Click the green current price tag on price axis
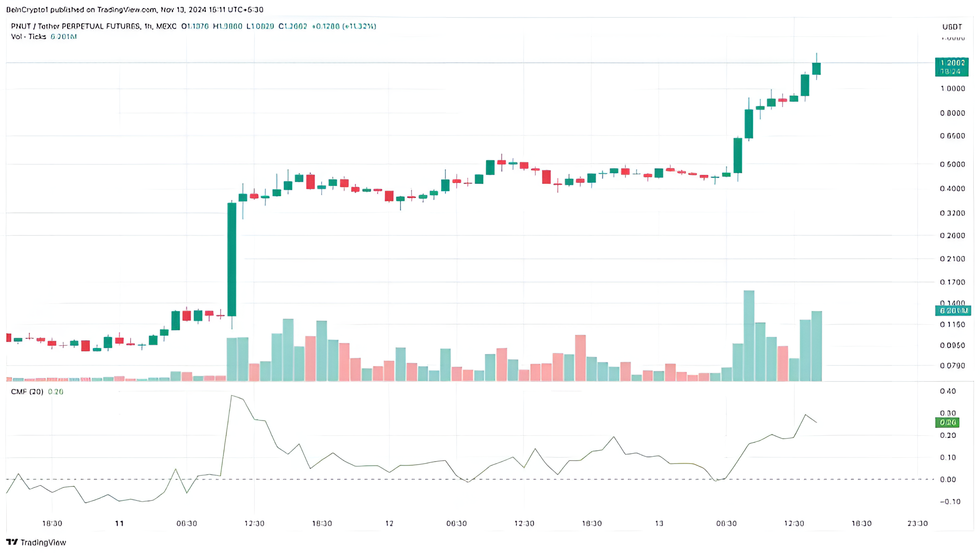Viewport: 980px width, 553px height. click(x=951, y=67)
